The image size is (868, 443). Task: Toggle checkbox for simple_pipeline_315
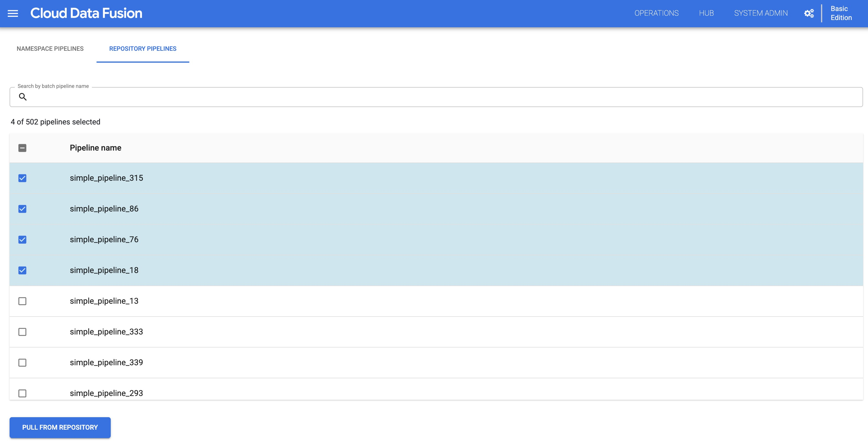tap(22, 178)
